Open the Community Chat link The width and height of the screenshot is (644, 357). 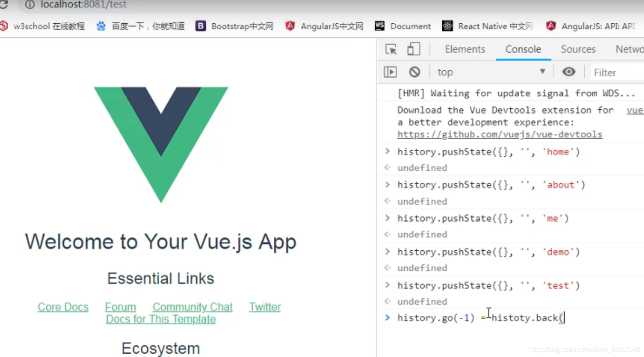click(x=192, y=307)
